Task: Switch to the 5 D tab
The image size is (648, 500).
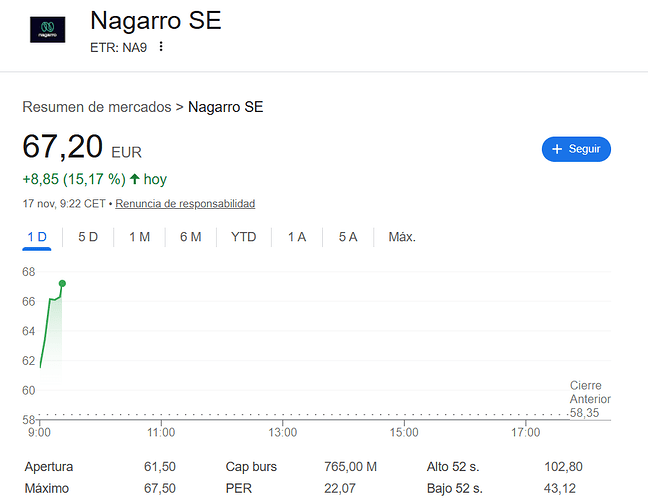Action: point(88,237)
